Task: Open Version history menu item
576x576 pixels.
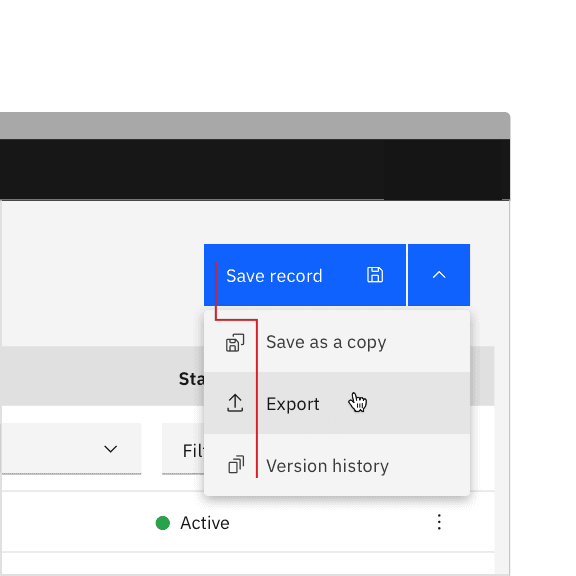Action: 337,465
